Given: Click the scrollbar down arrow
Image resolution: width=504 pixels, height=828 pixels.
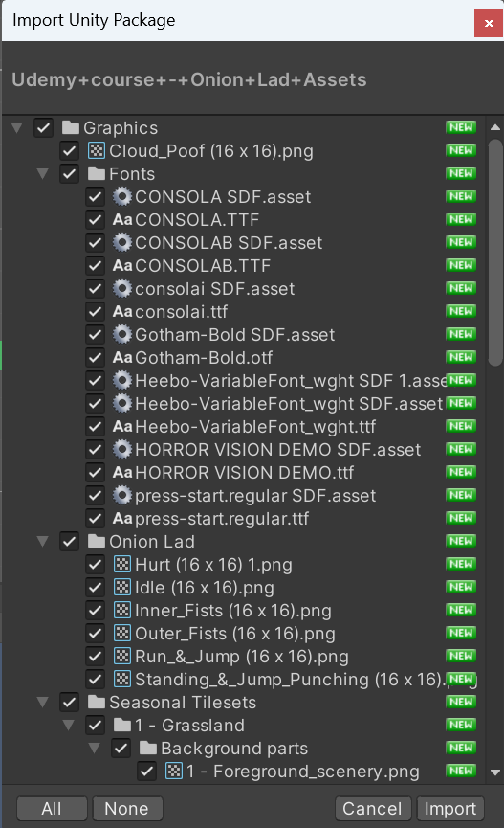Looking at the screenshot, I should click(495, 772).
